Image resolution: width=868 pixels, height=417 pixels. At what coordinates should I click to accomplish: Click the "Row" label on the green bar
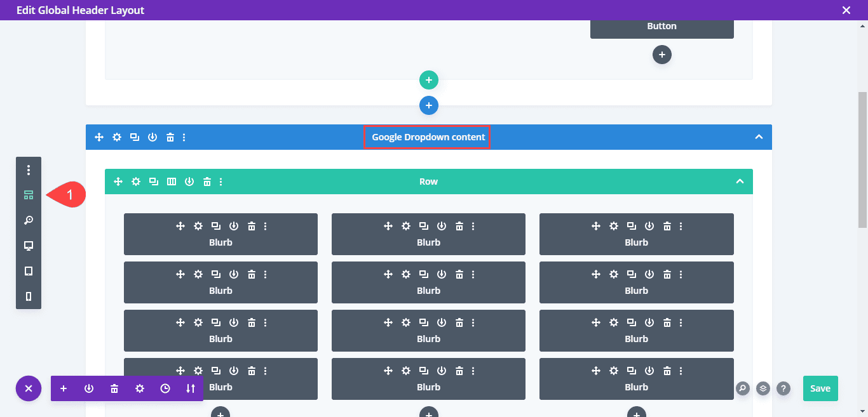[x=429, y=182]
